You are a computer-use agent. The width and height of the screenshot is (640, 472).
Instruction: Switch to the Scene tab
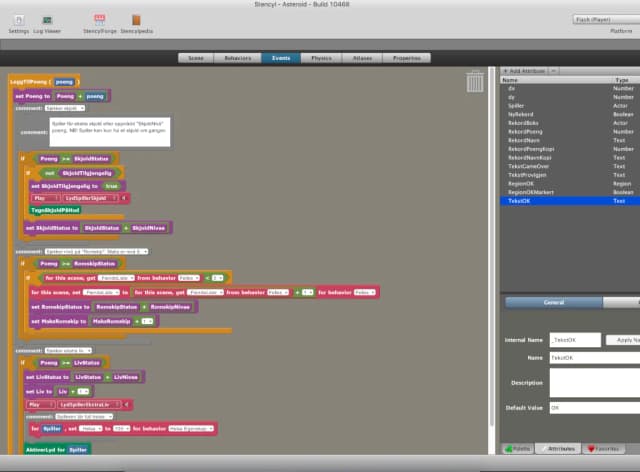(x=196, y=58)
